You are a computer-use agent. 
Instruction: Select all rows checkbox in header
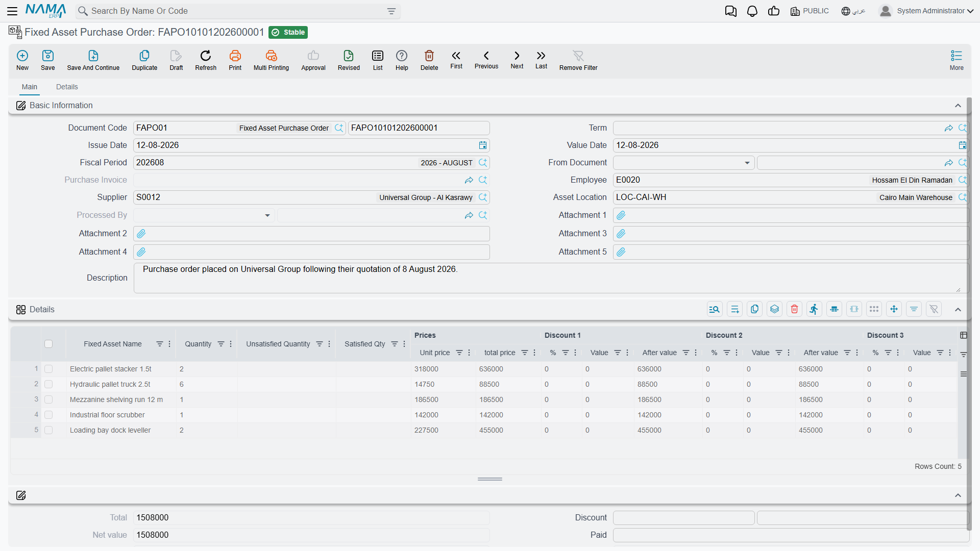(48, 344)
